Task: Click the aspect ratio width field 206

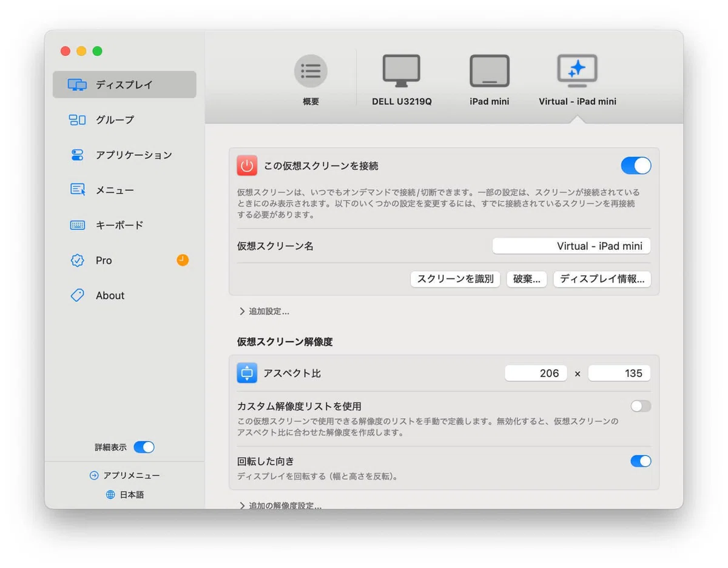Action: click(536, 373)
